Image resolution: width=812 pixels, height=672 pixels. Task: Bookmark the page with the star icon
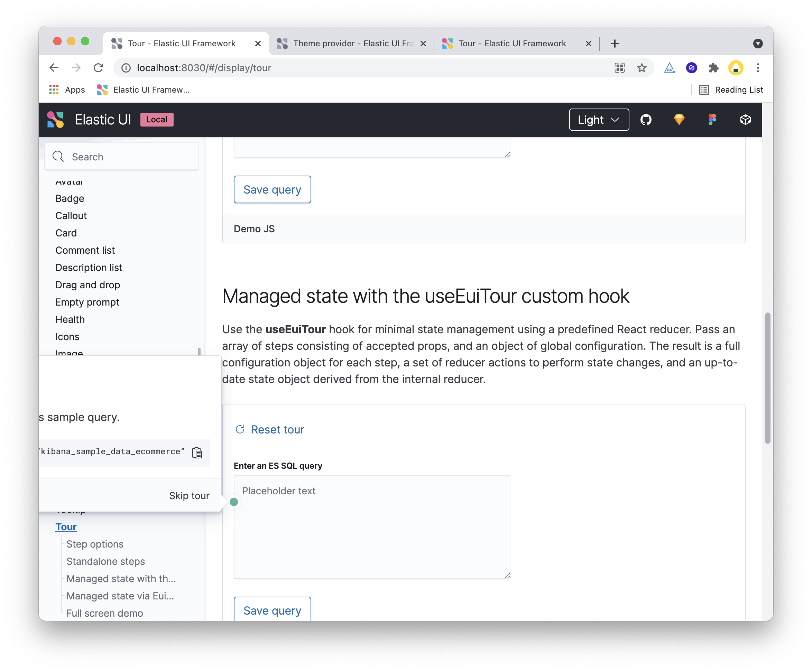(x=642, y=68)
